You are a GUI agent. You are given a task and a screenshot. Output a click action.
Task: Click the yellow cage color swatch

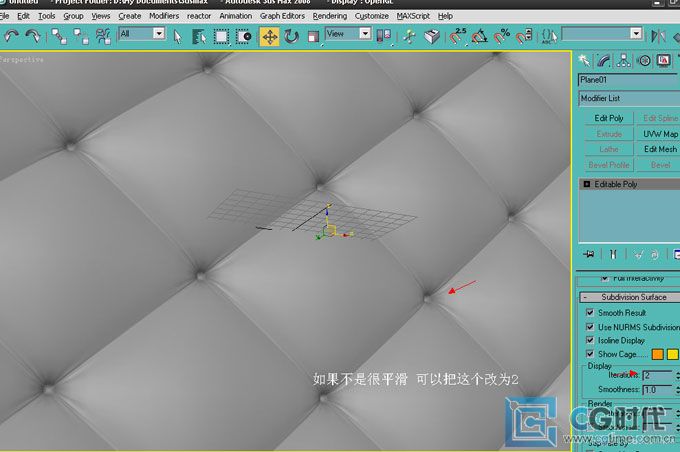[673, 354]
